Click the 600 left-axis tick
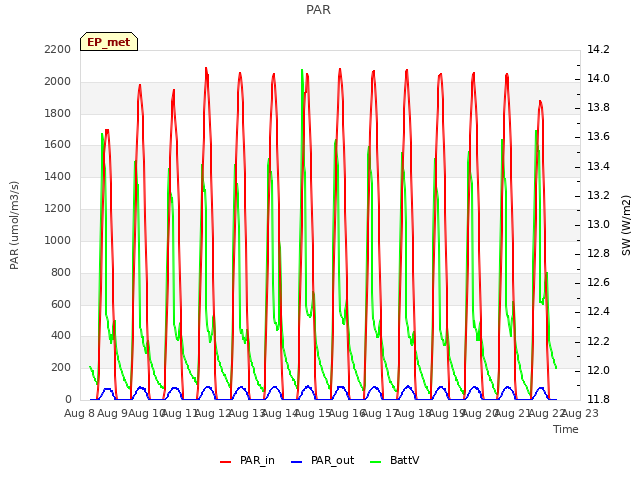The width and height of the screenshot is (640, 480). (61, 304)
